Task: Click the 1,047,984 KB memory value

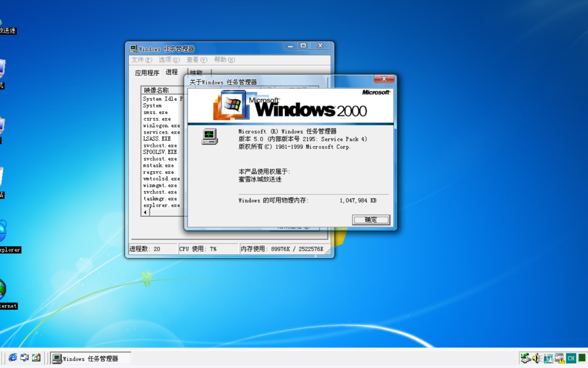Action: [358, 200]
